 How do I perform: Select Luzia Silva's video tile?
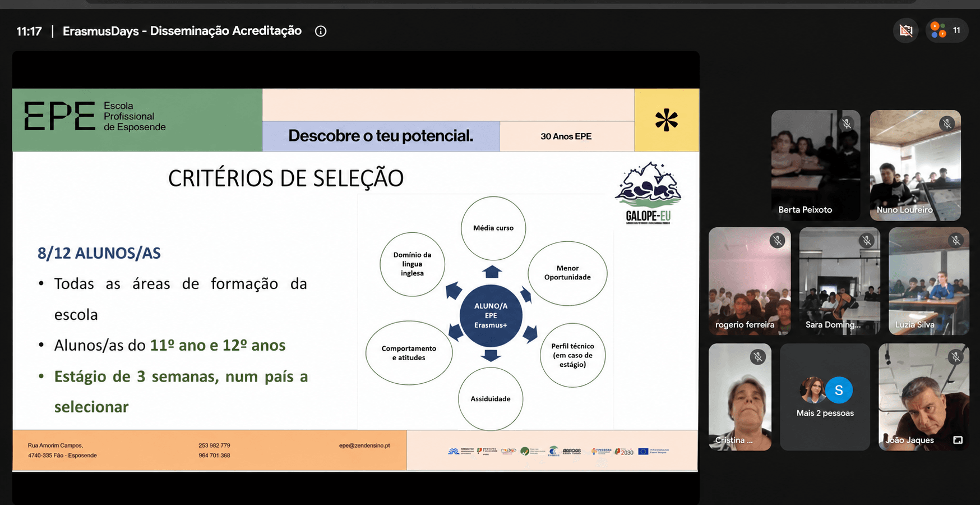click(x=929, y=281)
